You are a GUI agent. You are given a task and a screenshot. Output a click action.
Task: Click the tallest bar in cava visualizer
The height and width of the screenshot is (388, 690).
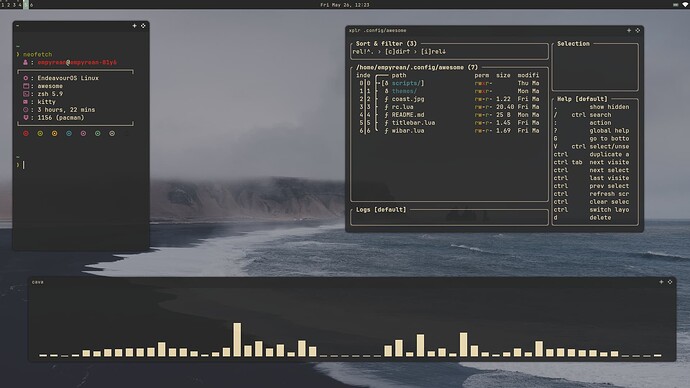click(x=237, y=340)
